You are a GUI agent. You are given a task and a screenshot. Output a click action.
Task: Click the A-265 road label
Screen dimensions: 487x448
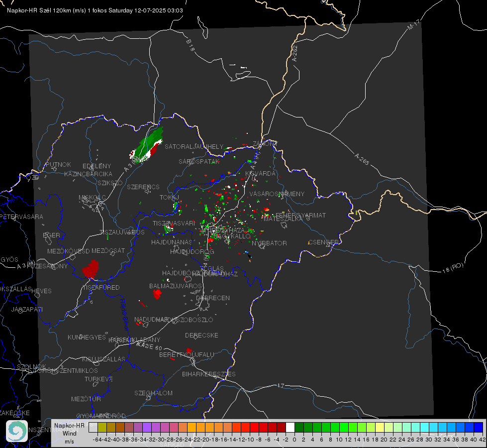[x=362, y=159]
